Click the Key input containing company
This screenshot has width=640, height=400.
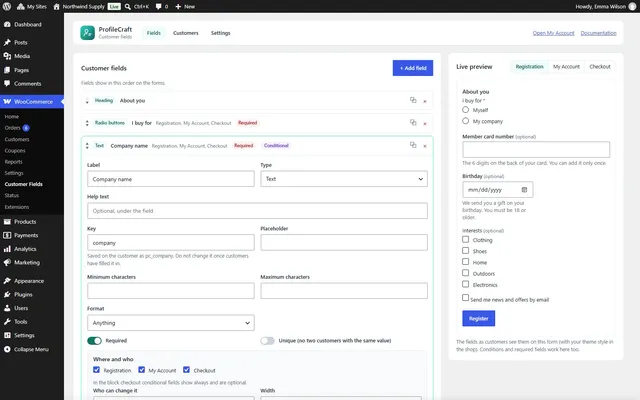171,242
